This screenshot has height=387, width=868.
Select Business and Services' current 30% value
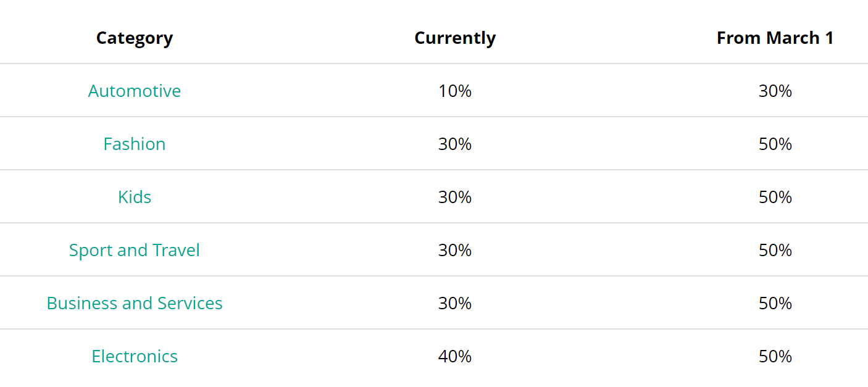(455, 303)
